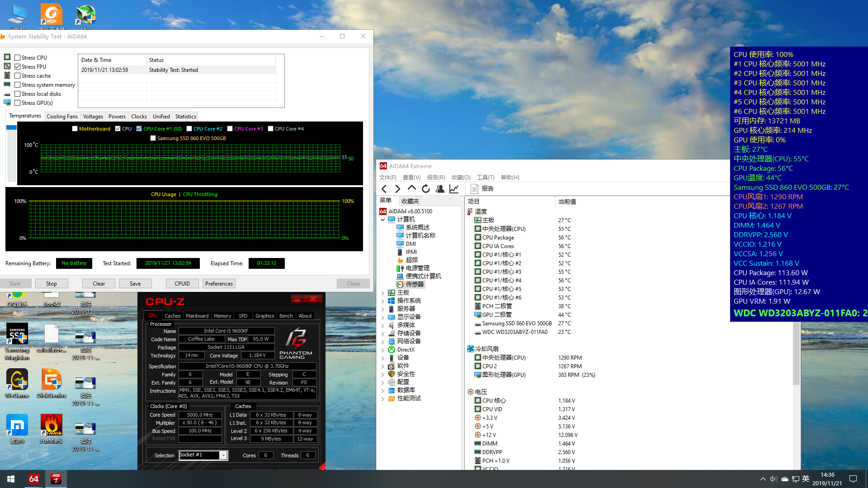Toggle the Motherboard temperature checkbox

pos(75,129)
